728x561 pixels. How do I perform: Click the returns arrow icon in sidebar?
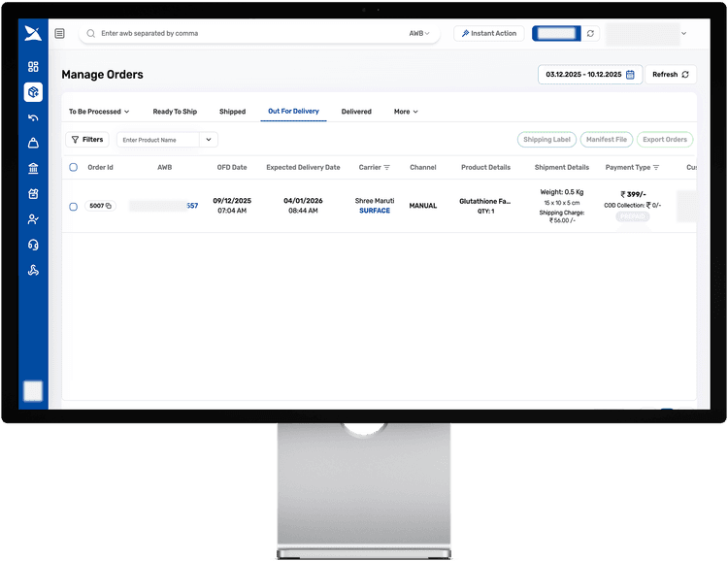click(33, 117)
